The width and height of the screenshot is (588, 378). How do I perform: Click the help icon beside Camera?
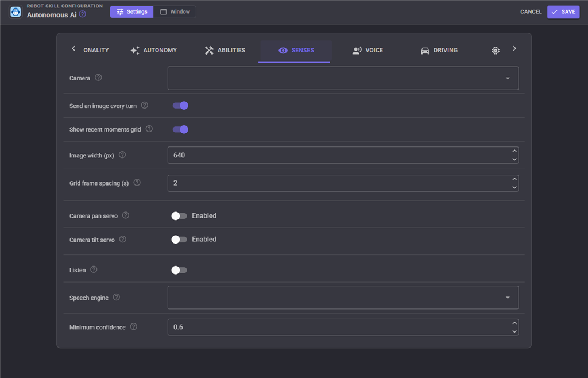pos(98,78)
